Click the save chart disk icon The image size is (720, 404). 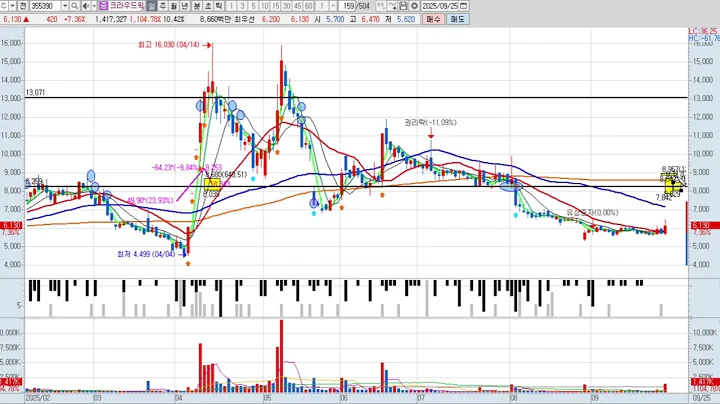[404, 6]
